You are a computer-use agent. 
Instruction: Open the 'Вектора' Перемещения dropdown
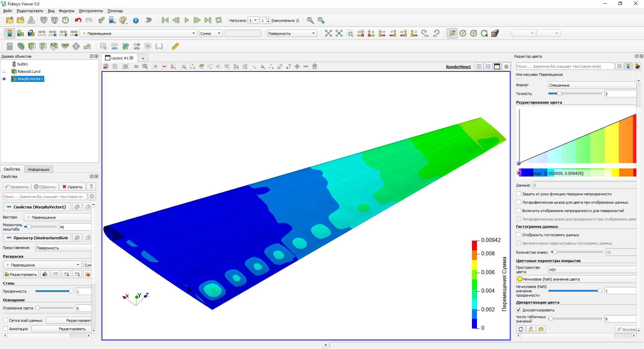pos(58,217)
